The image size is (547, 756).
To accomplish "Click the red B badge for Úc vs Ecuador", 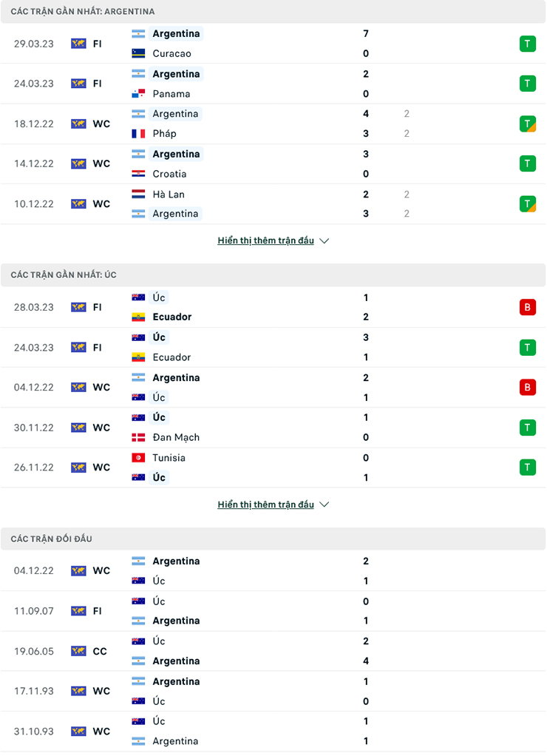I will click(x=528, y=306).
